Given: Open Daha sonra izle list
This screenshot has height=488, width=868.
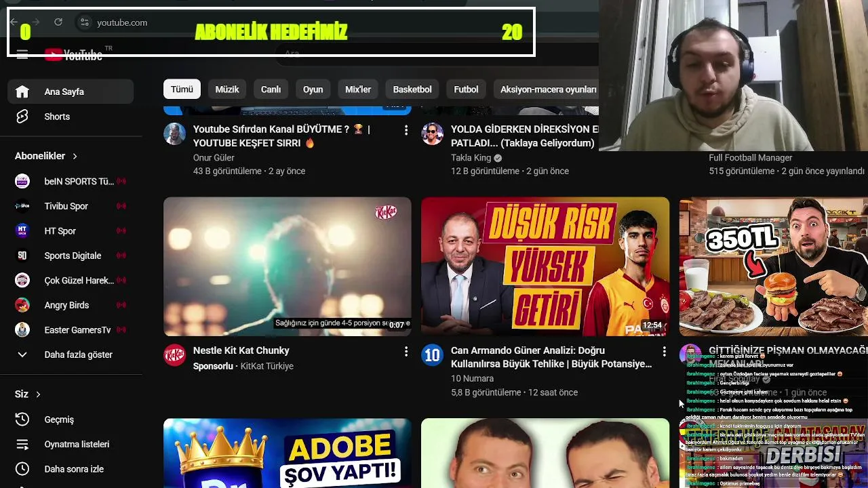Looking at the screenshot, I should pos(71,468).
